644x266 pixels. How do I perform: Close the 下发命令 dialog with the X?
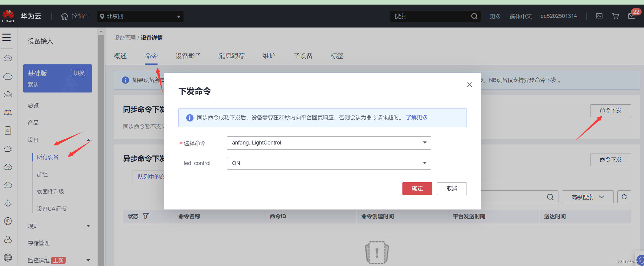pos(470,85)
